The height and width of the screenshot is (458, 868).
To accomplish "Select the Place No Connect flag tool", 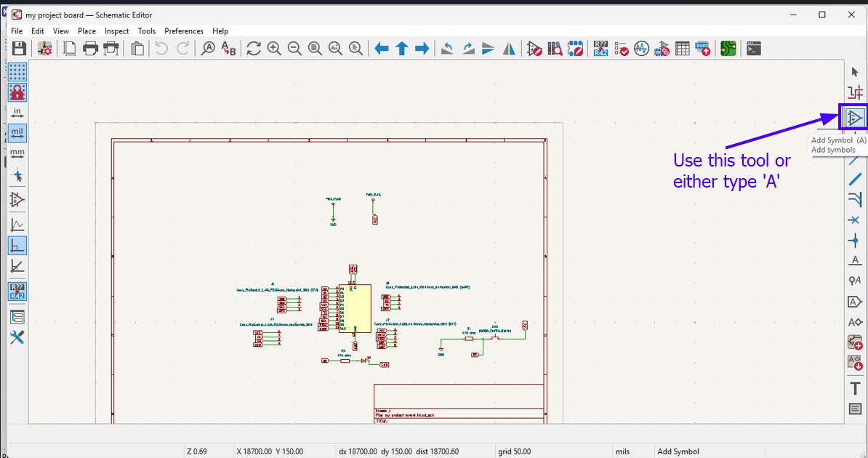I will coord(855,220).
